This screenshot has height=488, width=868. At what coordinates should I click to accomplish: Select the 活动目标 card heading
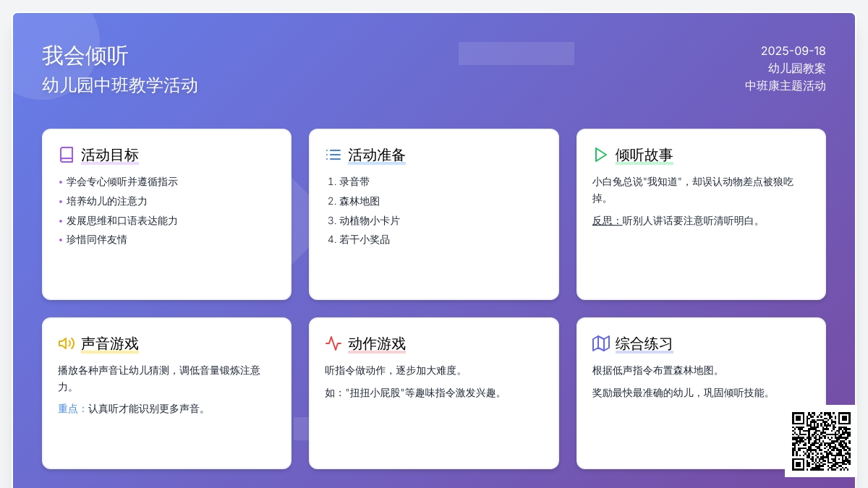point(109,155)
